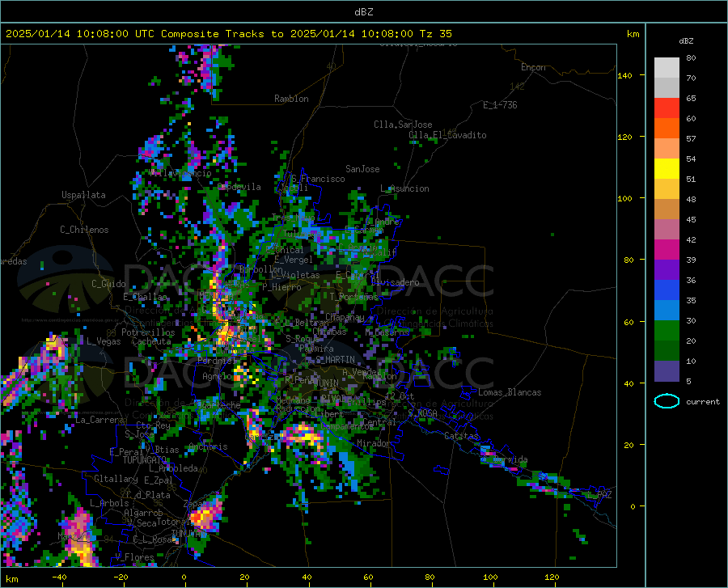Click the magenta 39-42 dBZ legend swatch
728x588 pixels.
[x=667, y=250]
